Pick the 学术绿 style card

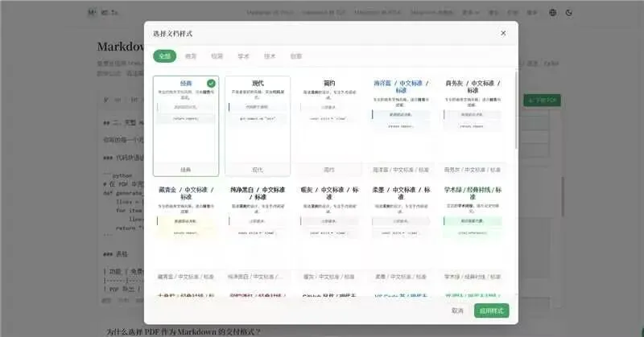[473, 232]
